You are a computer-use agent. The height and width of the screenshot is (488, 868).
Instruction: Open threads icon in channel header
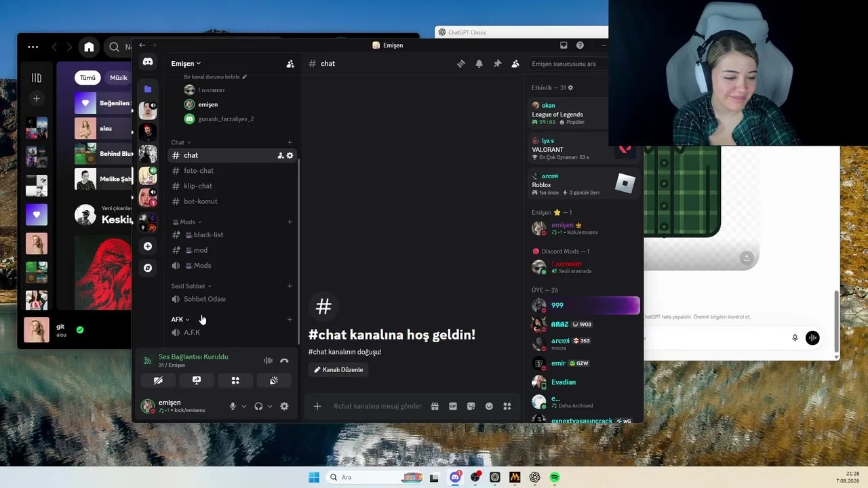tap(461, 64)
